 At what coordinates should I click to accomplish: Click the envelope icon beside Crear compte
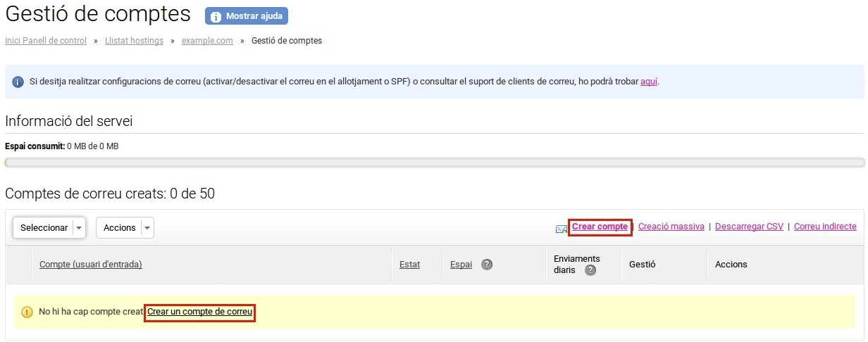tap(562, 228)
